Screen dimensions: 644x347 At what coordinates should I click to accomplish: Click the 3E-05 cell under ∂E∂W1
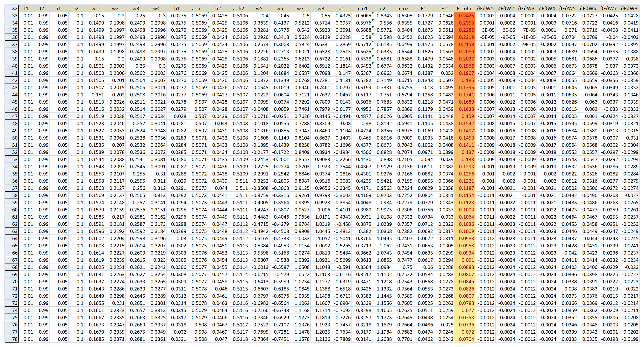pyautogui.click(x=485, y=30)
